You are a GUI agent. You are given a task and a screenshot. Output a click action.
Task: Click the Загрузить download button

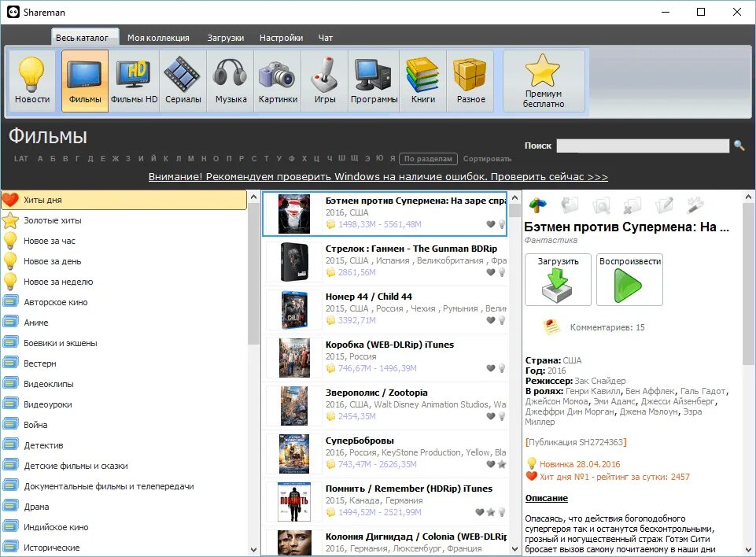point(558,280)
